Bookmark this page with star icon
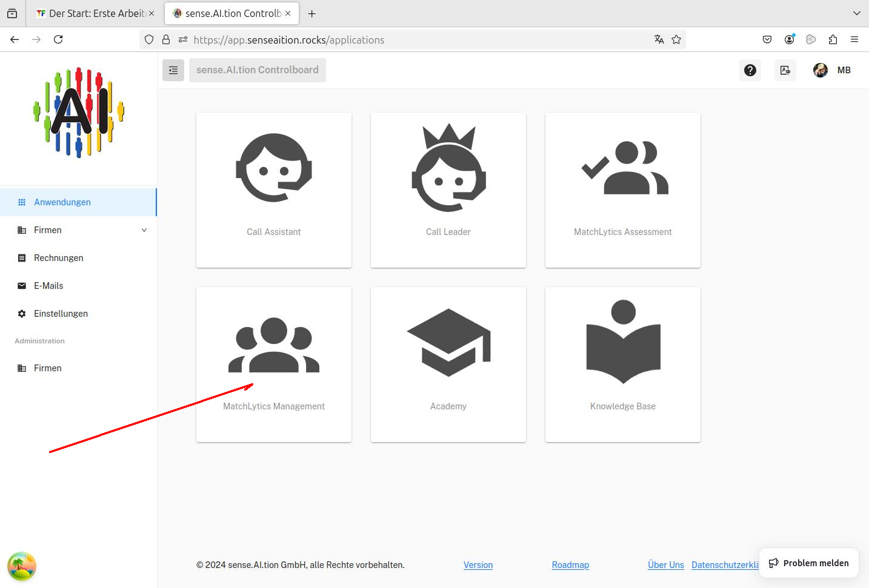This screenshot has height=588, width=869. 676,39
